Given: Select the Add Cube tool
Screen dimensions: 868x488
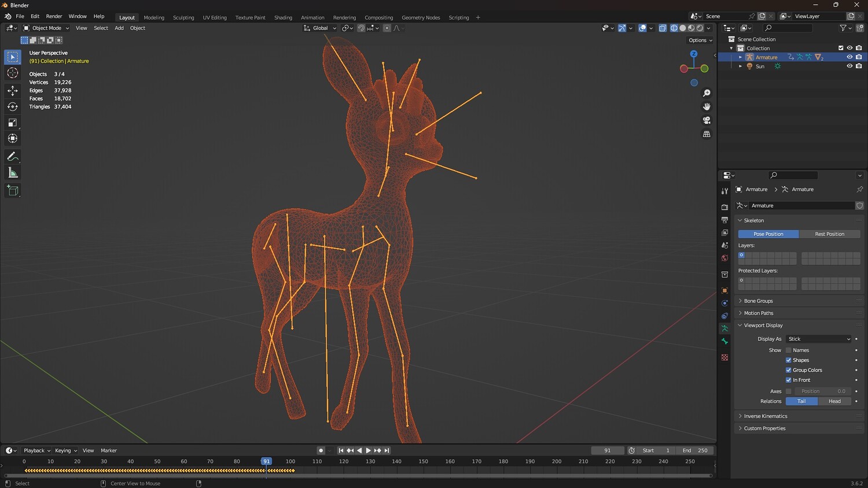Looking at the screenshot, I should 13,191.
